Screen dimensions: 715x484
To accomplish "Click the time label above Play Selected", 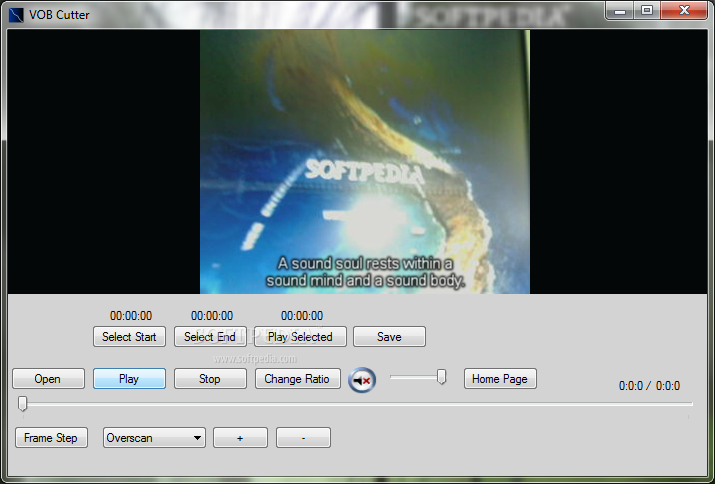I will tap(302, 316).
